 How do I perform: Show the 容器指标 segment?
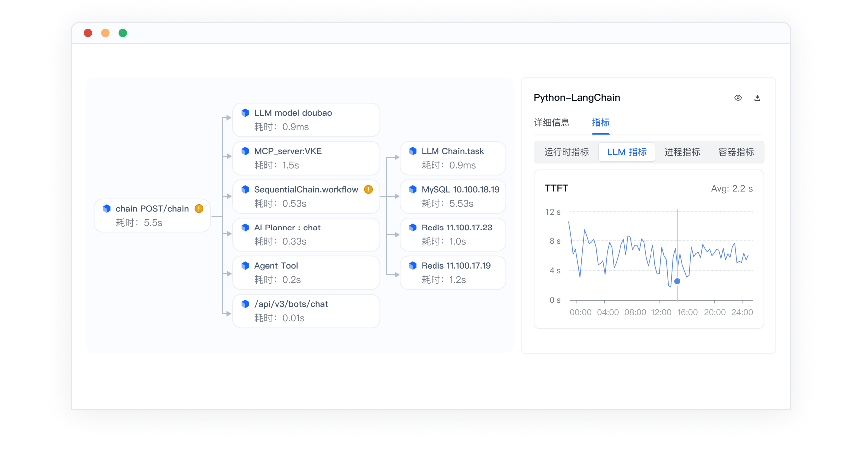click(736, 152)
